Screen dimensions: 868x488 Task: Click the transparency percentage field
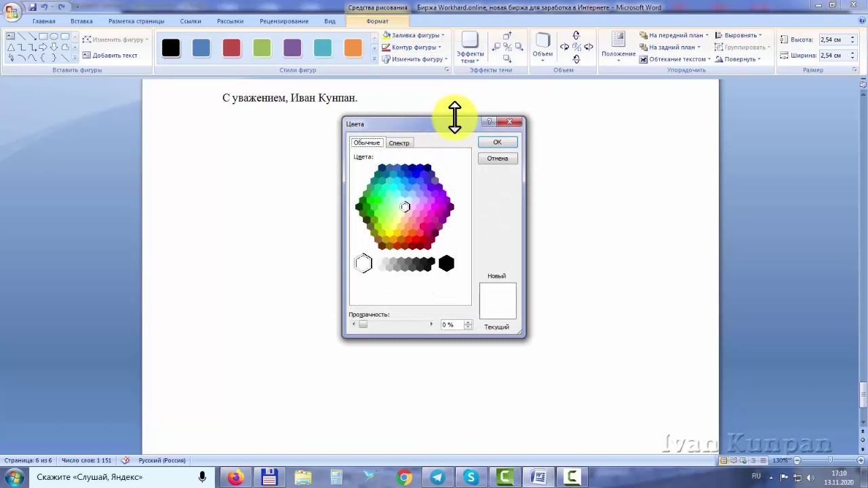click(x=451, y=325)
